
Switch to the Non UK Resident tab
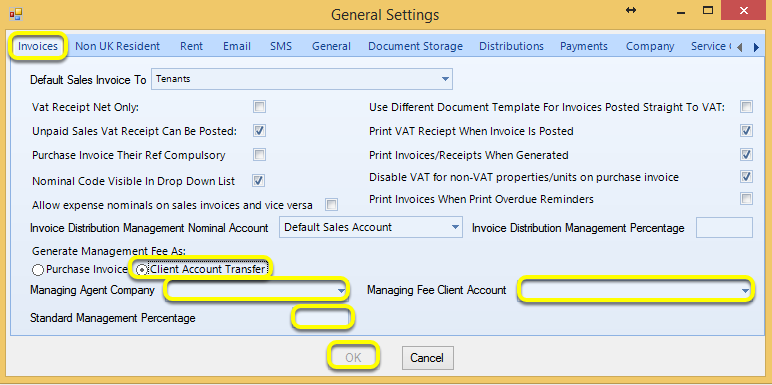coord(117,46)
